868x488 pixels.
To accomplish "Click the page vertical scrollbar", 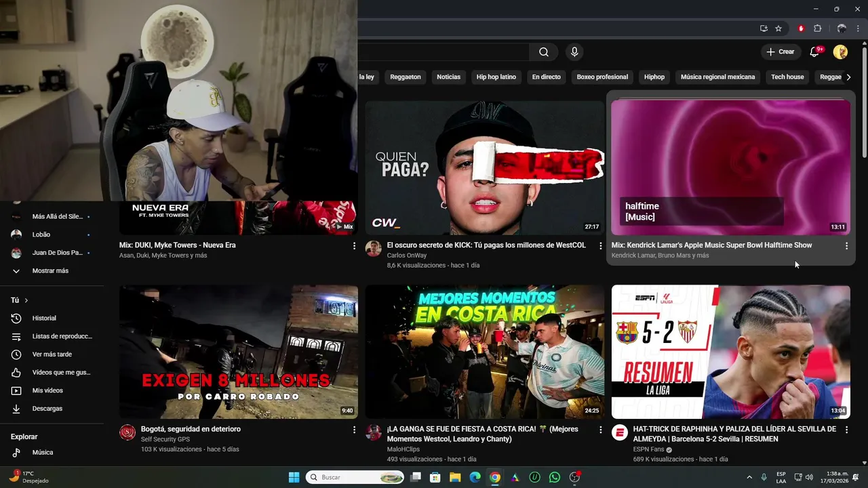I will (x=864, y=102).
